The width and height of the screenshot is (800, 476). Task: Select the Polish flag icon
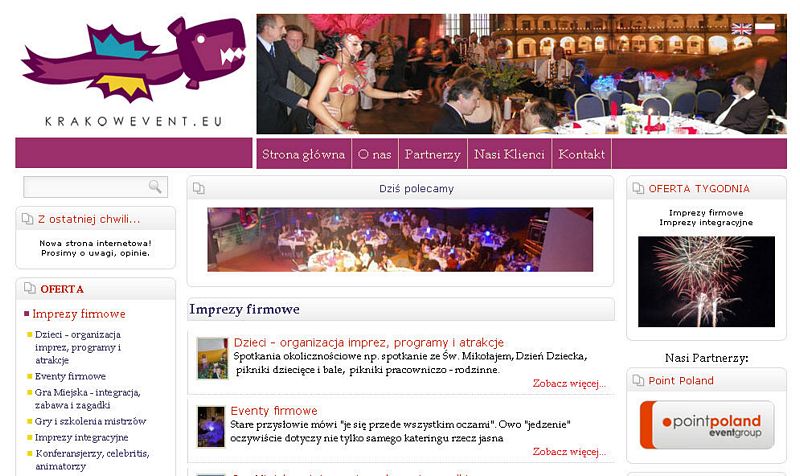765,29
